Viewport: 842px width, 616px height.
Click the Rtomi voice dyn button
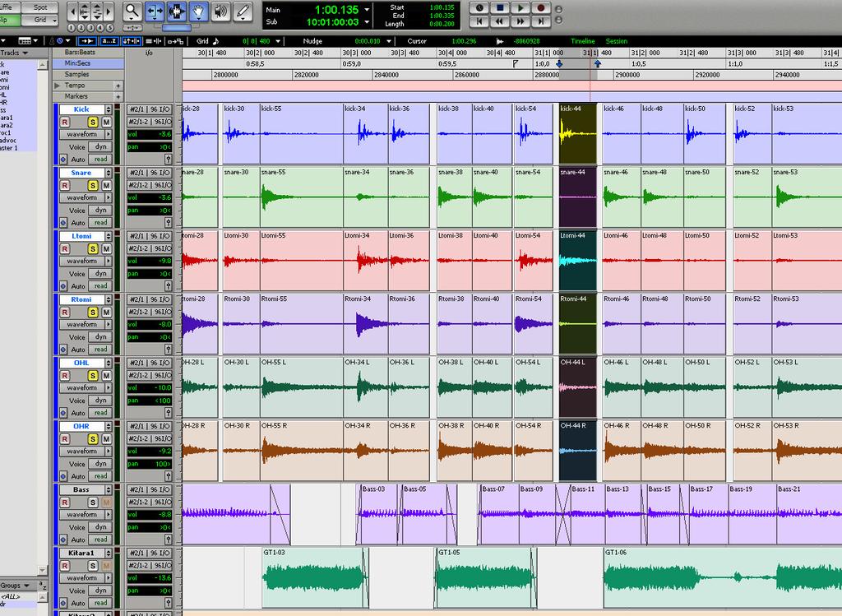click(100, 336)
